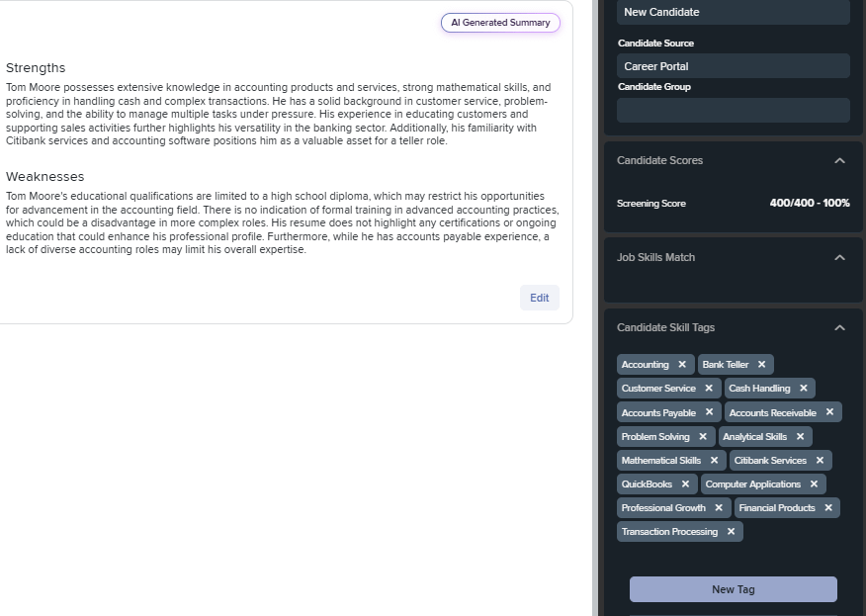Remove the Problem Solving tag

tap(703, 436)
